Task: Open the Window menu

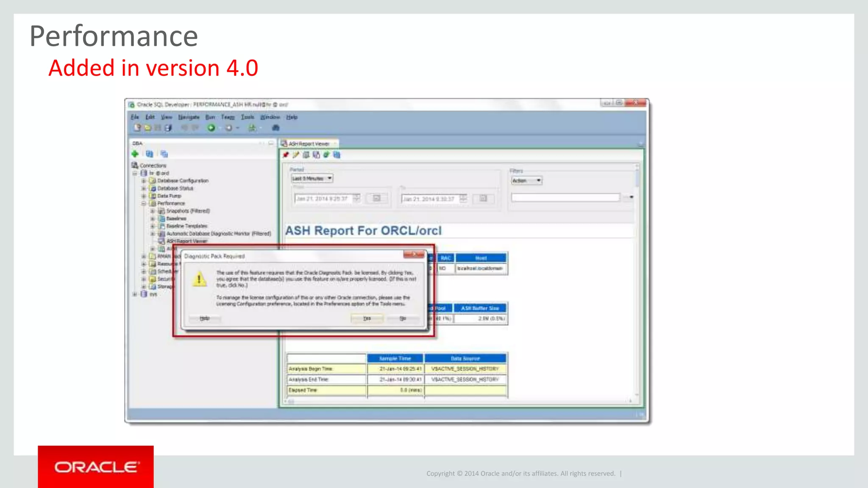Action: (270, 117)
